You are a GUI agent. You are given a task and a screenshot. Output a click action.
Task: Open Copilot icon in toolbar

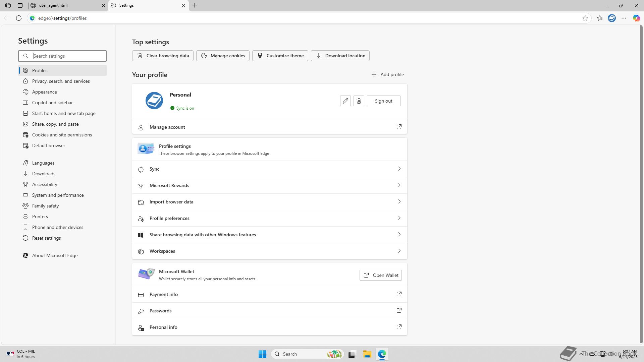(636, 18)
